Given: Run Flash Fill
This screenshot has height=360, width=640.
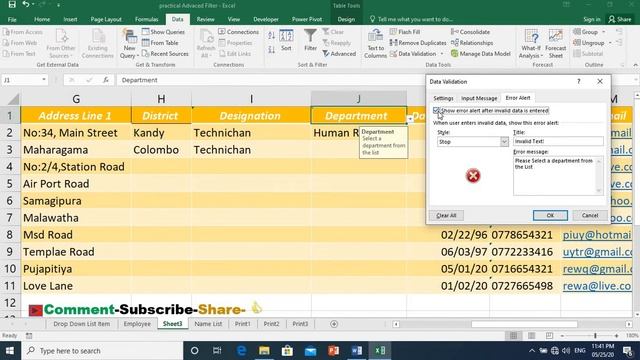Looking at the screenshot, I should [x=404, y=31].
